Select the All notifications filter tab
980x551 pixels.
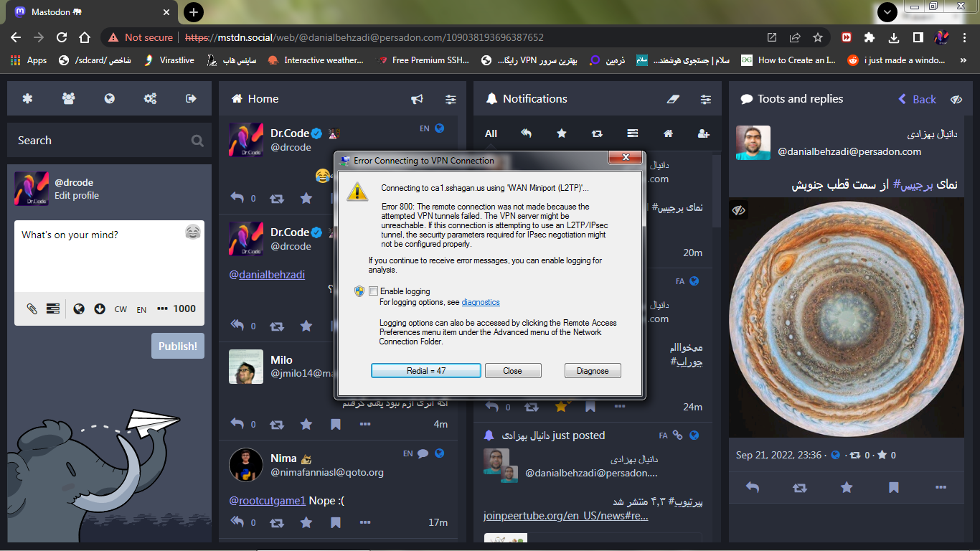click(491, 133)
